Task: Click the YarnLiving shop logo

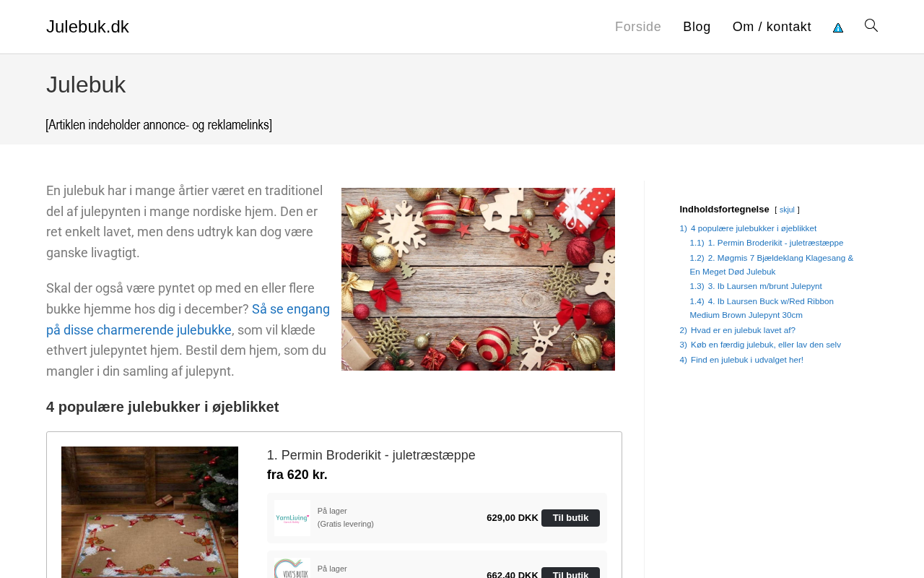Action: [292, 518]
